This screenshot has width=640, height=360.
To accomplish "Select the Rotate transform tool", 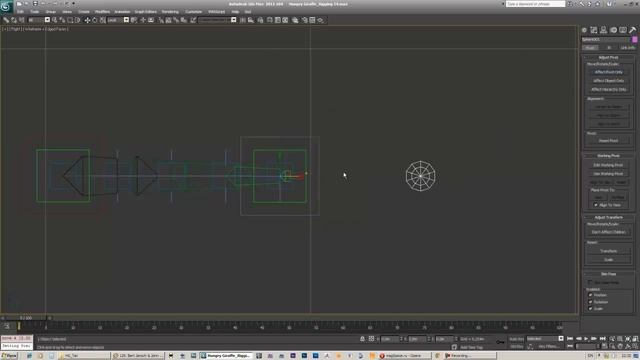I will coord(95,20).
